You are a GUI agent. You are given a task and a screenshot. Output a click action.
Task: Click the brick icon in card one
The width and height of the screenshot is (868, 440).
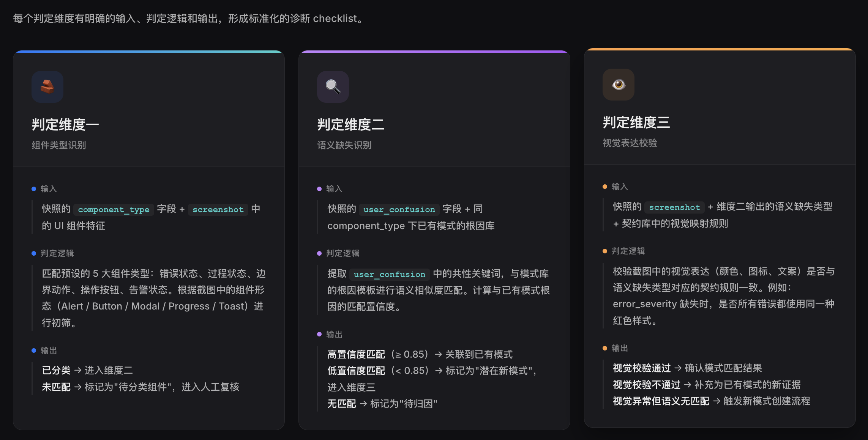tap(47, 87)
